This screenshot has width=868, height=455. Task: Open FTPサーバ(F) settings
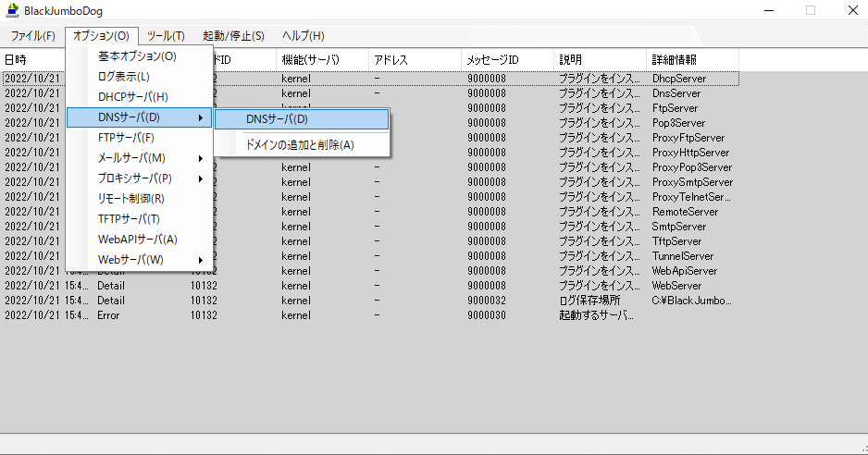pyautogui.click(x=140, y=138)
